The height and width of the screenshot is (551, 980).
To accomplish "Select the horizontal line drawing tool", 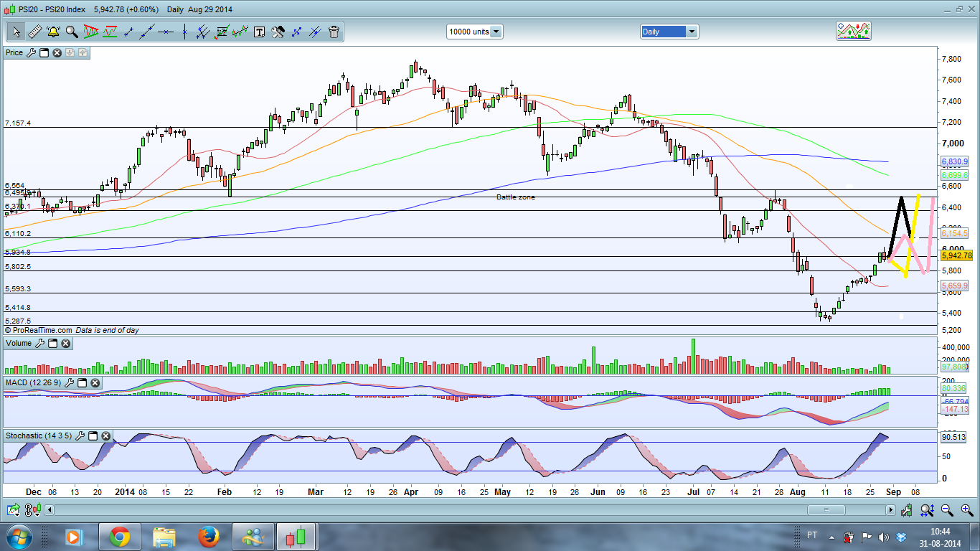I will coord(166,32).
